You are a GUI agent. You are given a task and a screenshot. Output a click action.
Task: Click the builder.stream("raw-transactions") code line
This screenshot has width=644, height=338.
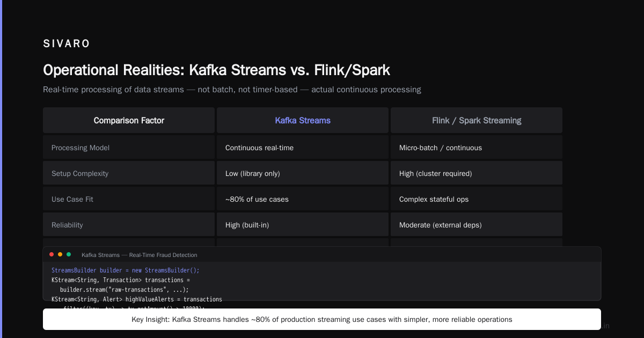(125, 290)
